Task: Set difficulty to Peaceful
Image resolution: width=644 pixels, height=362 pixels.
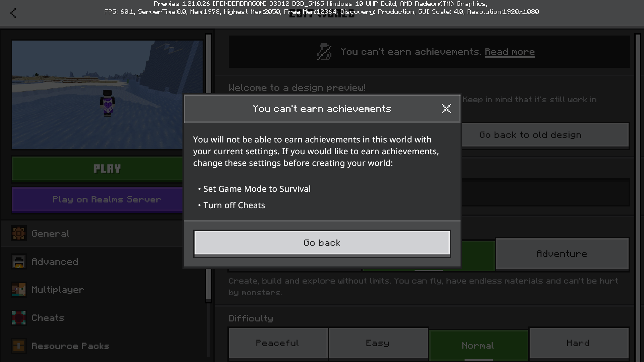Action: 278,343
